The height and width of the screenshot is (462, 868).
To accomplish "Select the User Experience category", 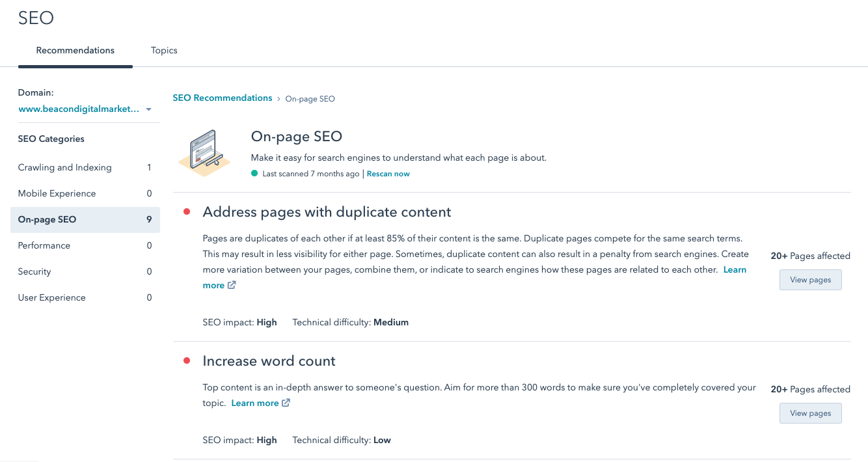I will pos(50,297).
